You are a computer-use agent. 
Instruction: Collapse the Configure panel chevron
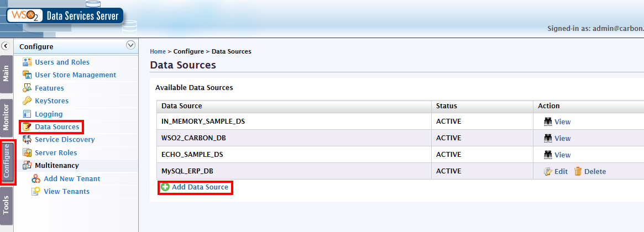[x=130, y=45]
